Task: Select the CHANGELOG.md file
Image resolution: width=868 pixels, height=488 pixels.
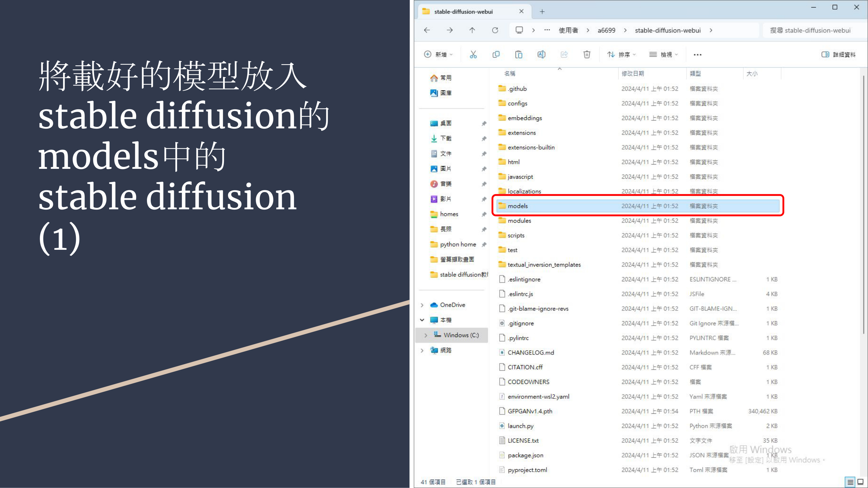Action: [x=638, y=352]
